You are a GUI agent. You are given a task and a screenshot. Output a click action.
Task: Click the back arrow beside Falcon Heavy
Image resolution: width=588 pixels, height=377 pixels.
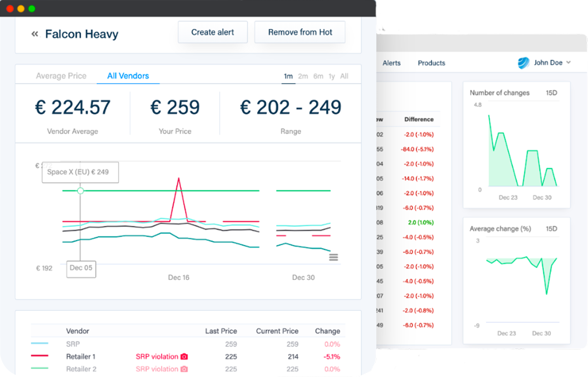click(35, 34)
